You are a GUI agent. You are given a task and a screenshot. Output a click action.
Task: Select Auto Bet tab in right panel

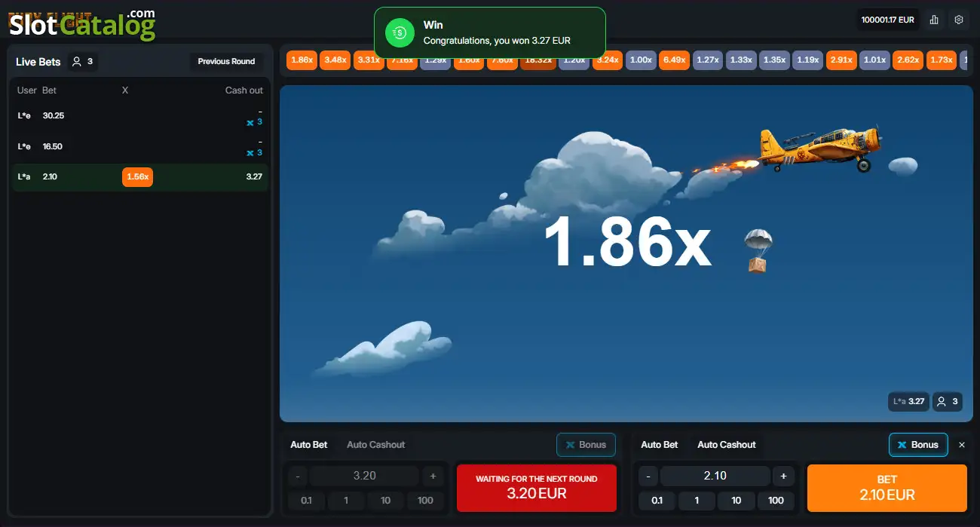coord(660,445)
